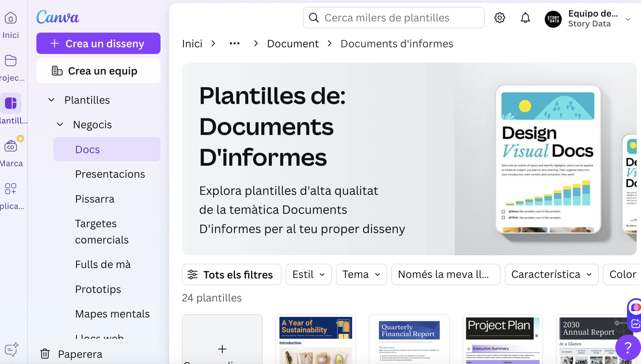641x364 pixels.
Task: Collapse the Negocis subsection
Action: (x=60, y=125)
